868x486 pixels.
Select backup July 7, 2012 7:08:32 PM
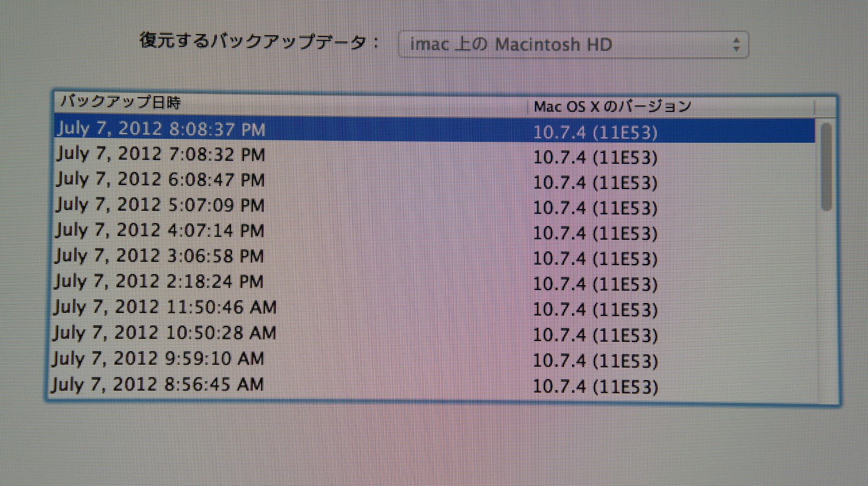pos(434,156)
